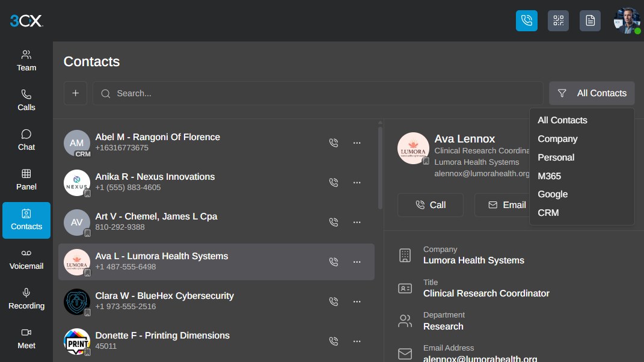Open more options for Clara W
The image size is (644, 362).
(x=357, y=302)
